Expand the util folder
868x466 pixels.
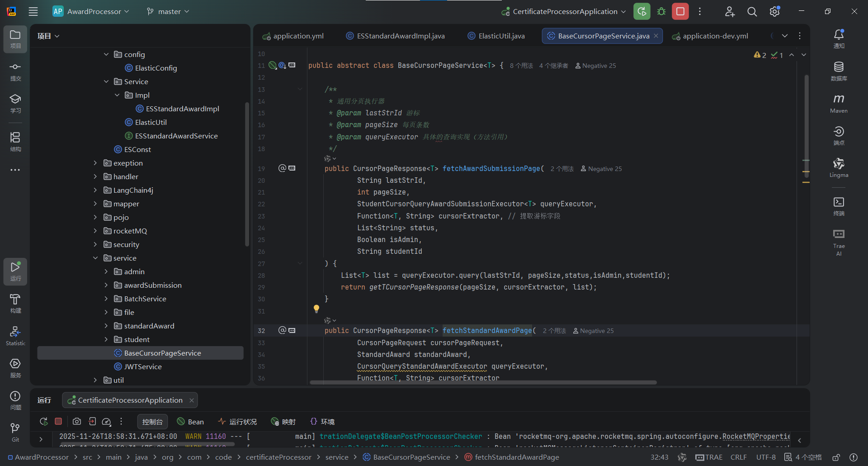(x=95, y=380)
